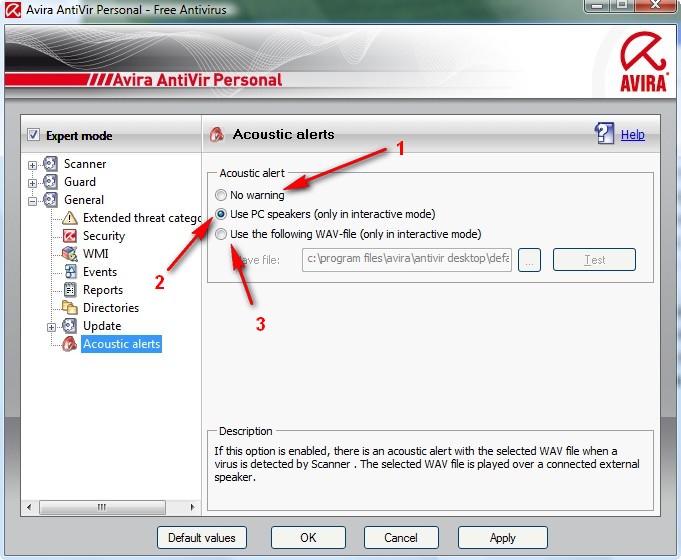Expand the Scanner tree node

(32, 165)
